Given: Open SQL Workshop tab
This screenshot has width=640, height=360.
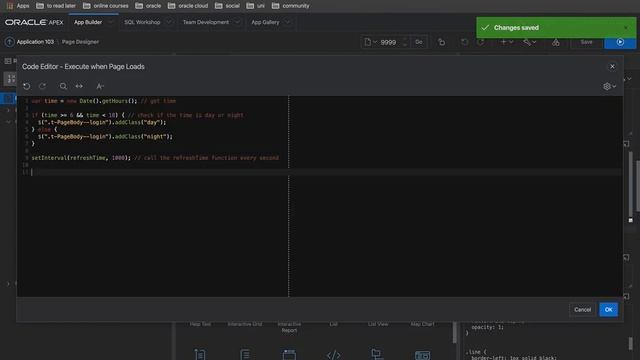Looking at the screenshot, I should coord(142,22).
